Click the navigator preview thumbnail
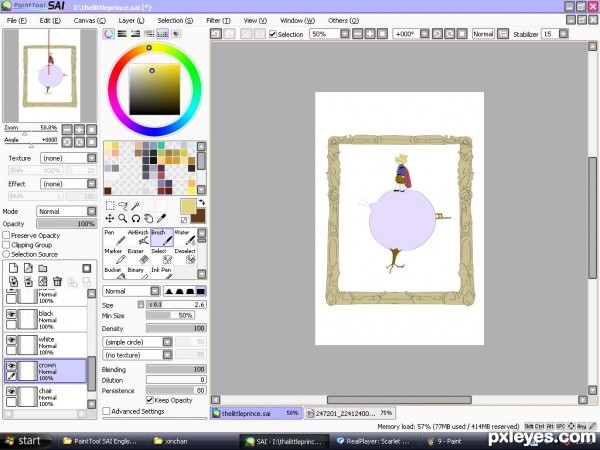Viewport: 600px width, 450px height. tap(50, 75)
